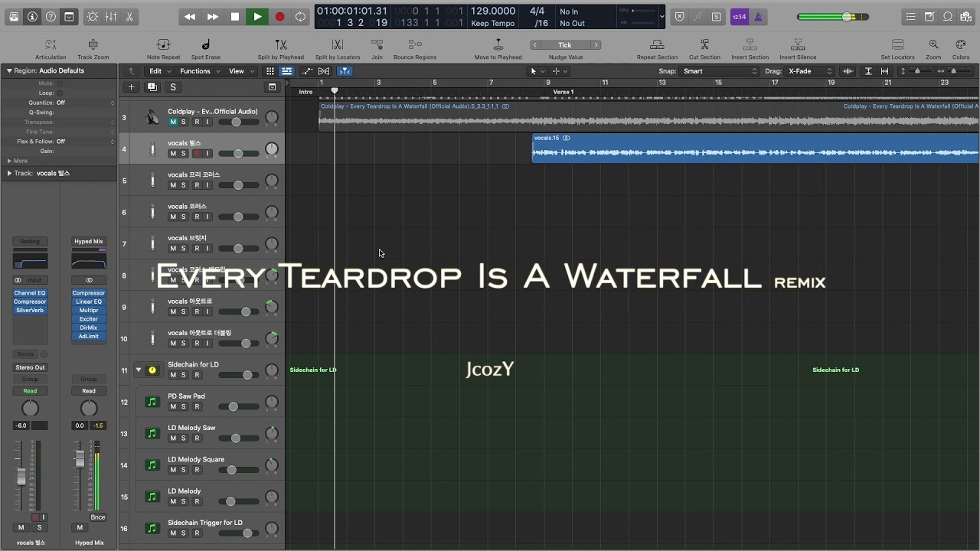Viewport: 980px width, 551px height.
Task: Open Editors scissors icon
Action: [129, 17]
